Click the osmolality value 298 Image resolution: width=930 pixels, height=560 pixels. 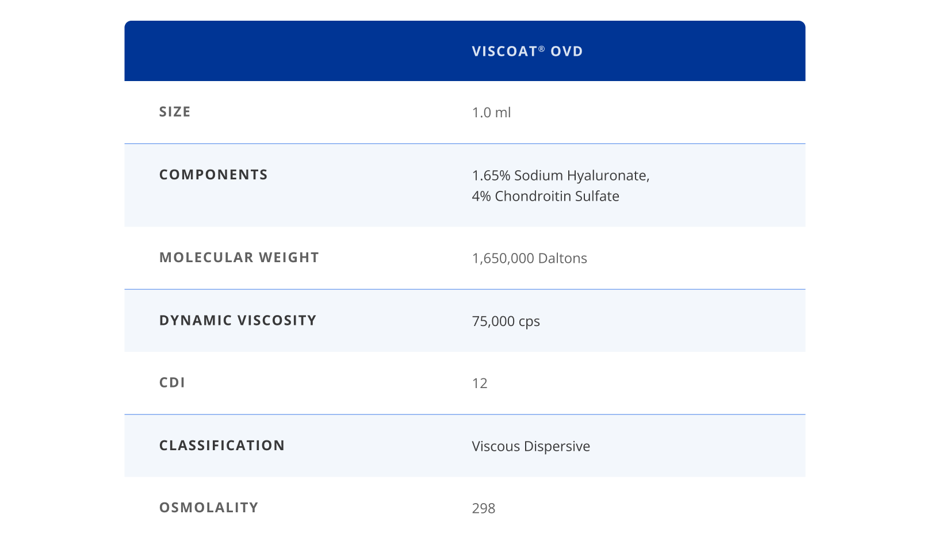point(483,509)
